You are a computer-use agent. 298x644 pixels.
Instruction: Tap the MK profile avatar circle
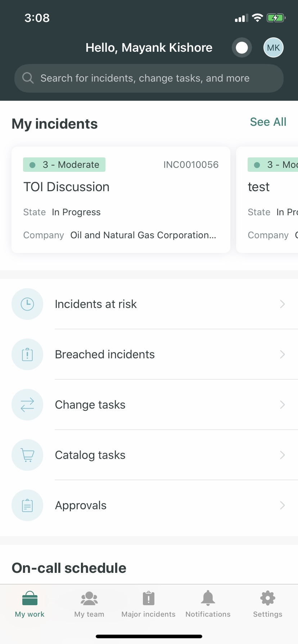coord(273,47)
